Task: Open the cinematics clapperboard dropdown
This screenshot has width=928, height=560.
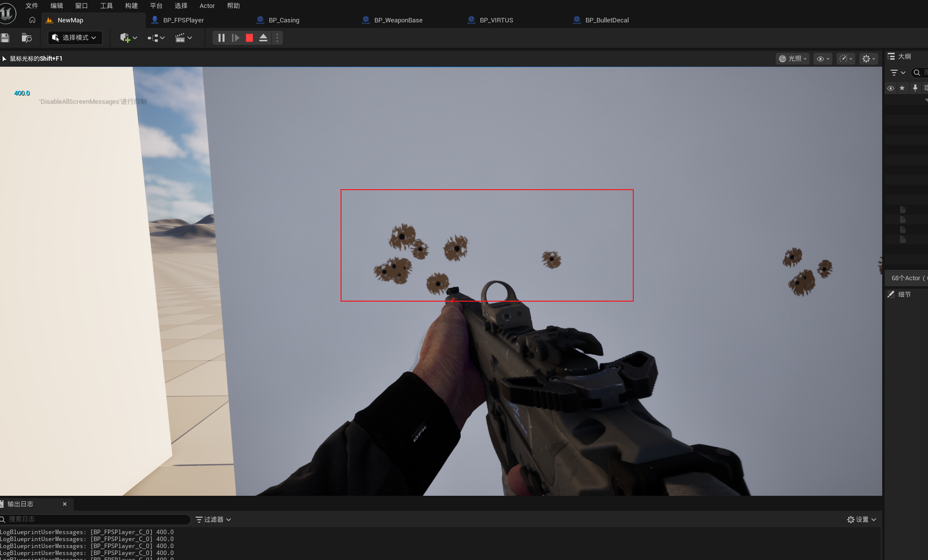Action: tap(184, 38)
